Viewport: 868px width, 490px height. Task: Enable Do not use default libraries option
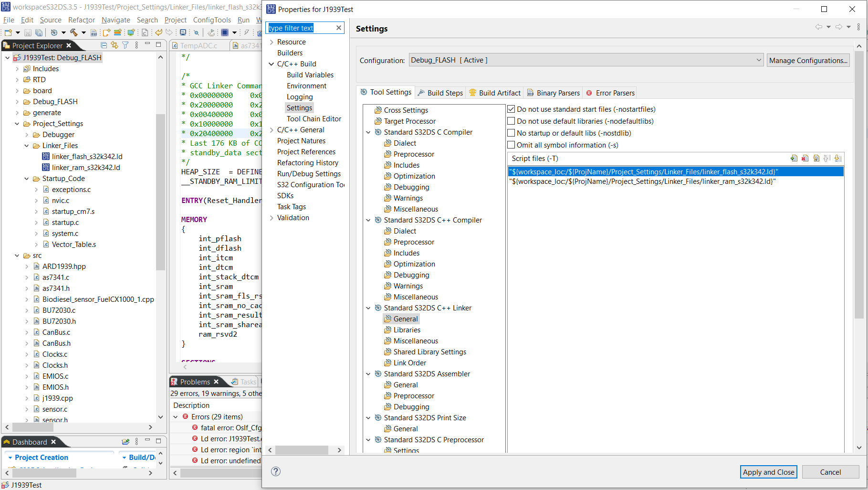(x=511, y=121)
